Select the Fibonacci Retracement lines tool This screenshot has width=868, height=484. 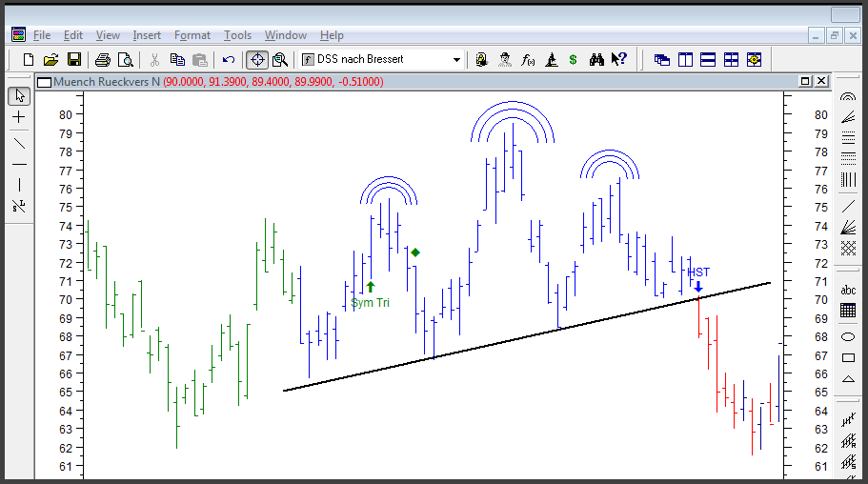[848, 137]
